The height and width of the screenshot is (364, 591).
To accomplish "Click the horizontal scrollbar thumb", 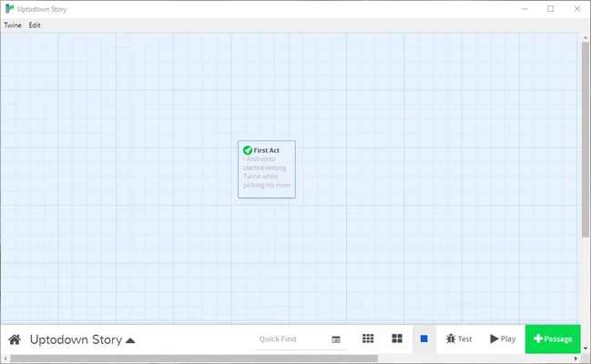I will tap(194, 359).
